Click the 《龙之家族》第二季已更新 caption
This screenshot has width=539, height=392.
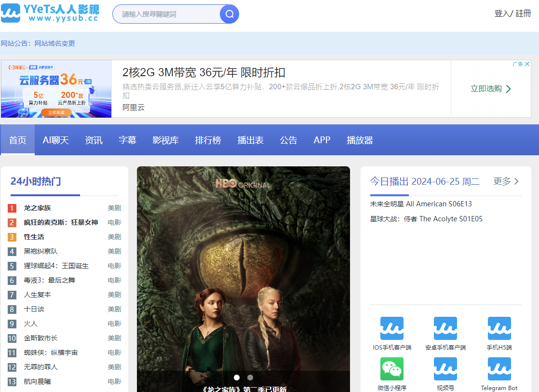(x=243, y=389)
